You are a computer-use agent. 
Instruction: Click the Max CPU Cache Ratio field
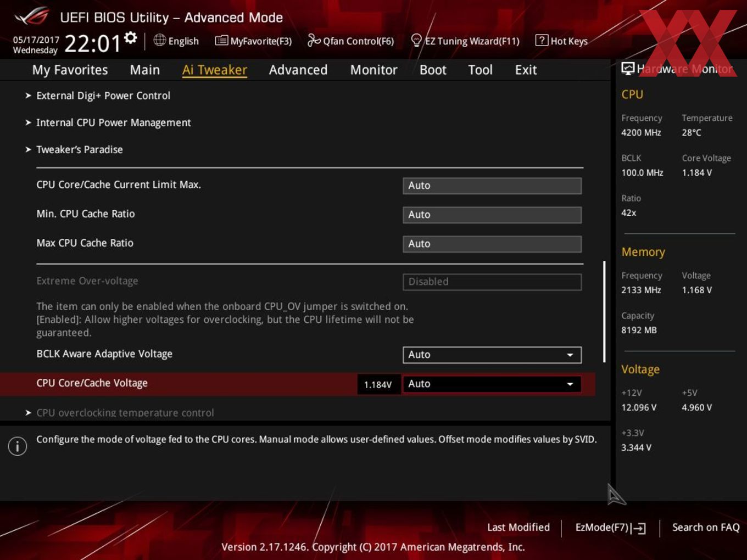492,244
